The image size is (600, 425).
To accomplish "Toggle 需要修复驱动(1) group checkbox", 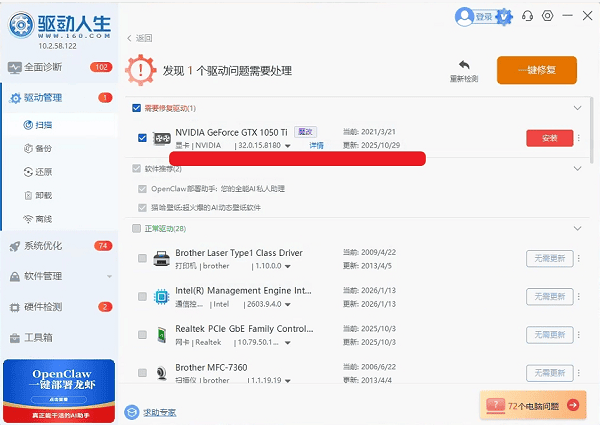I will click(136, 108).
